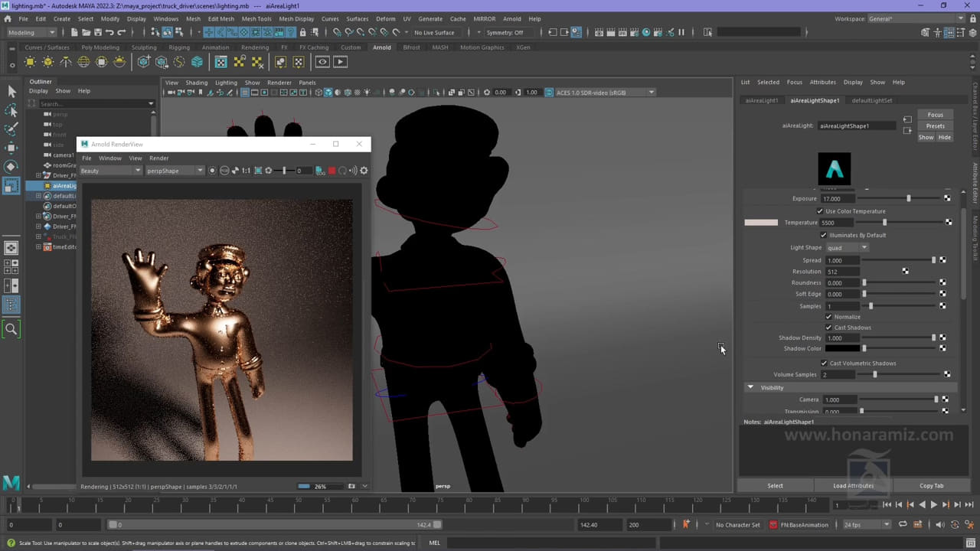
Task: Choose the Paint selection tool
Action: coord(11,129)
